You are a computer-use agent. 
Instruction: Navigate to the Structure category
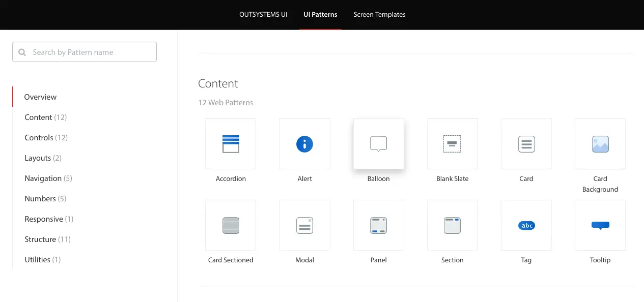tap(40, 239)
